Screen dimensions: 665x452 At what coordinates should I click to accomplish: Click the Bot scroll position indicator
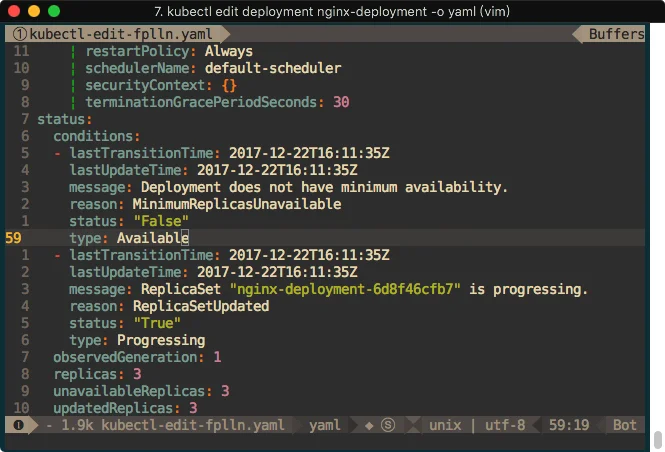[x=625, y=425]
